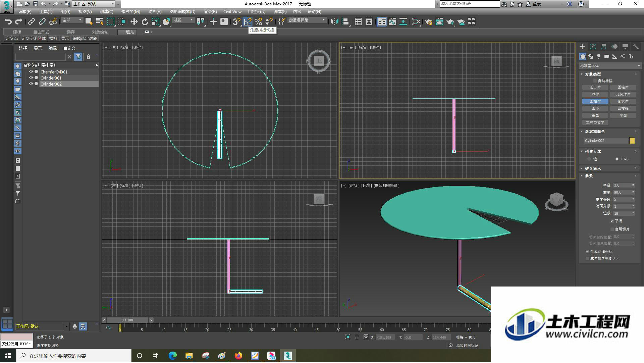644x363 pixels.
Task: Select the Lights category in Create panel
Action: tap(599, 56)
